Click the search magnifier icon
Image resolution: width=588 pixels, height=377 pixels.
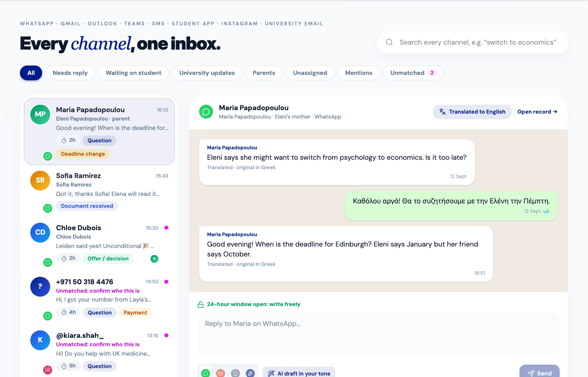click(x=389, y=42)
